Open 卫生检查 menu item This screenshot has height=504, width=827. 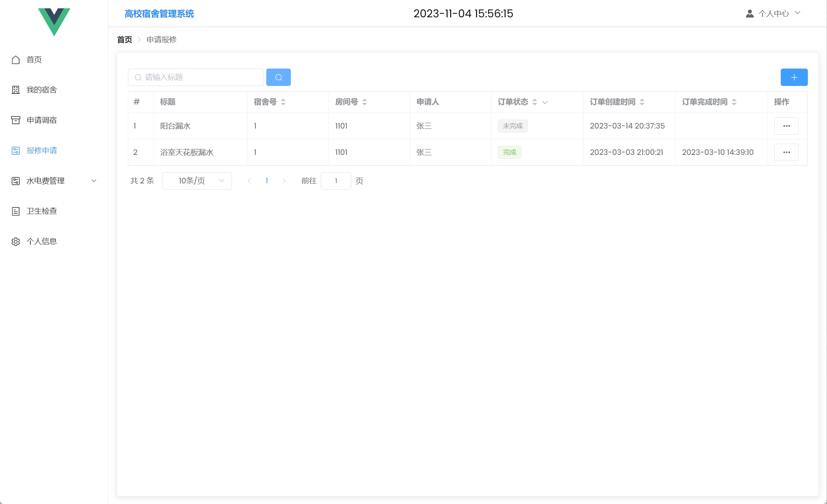[42, 211]
